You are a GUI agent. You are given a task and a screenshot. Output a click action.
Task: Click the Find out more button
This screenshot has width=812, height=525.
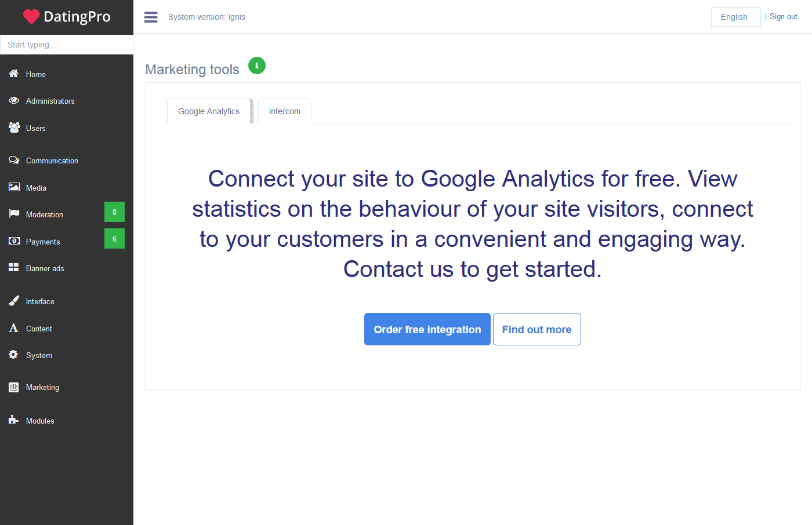pos(536,329)
